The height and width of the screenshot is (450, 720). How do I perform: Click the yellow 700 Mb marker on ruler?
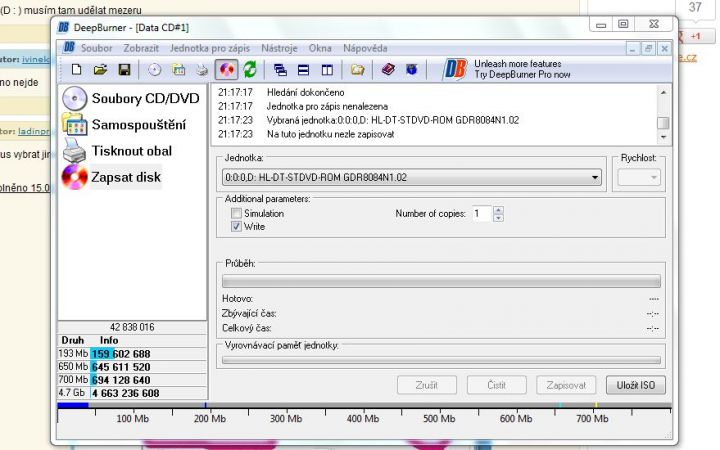point(596,405)
